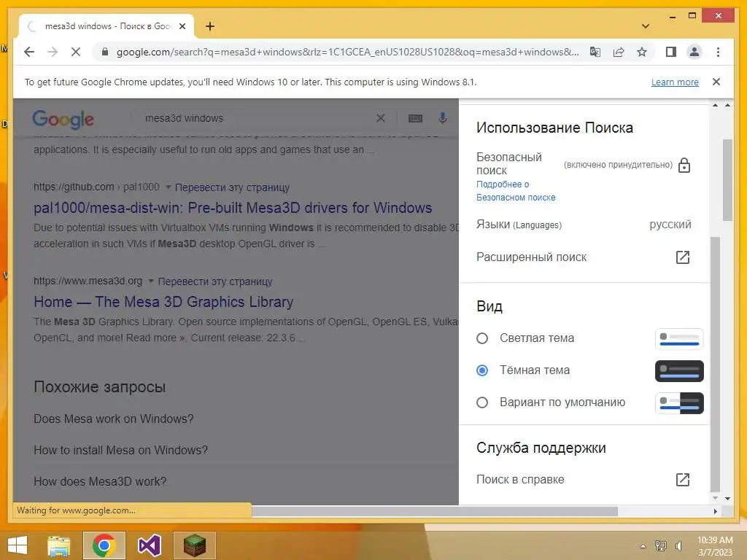Image resolution: width=747 pixels, height=560 pixels.
Task: Search Does Mesa work on Windows?
Action: 113,419
